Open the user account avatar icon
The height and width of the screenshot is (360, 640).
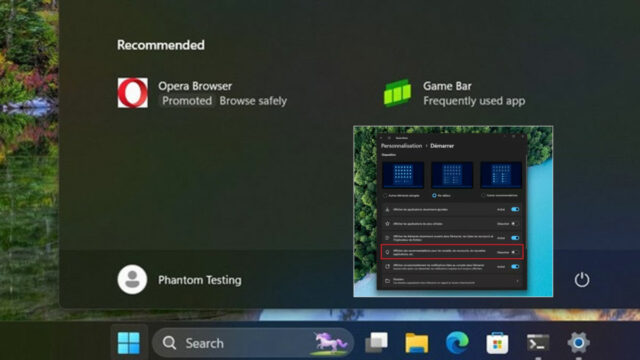132,280
